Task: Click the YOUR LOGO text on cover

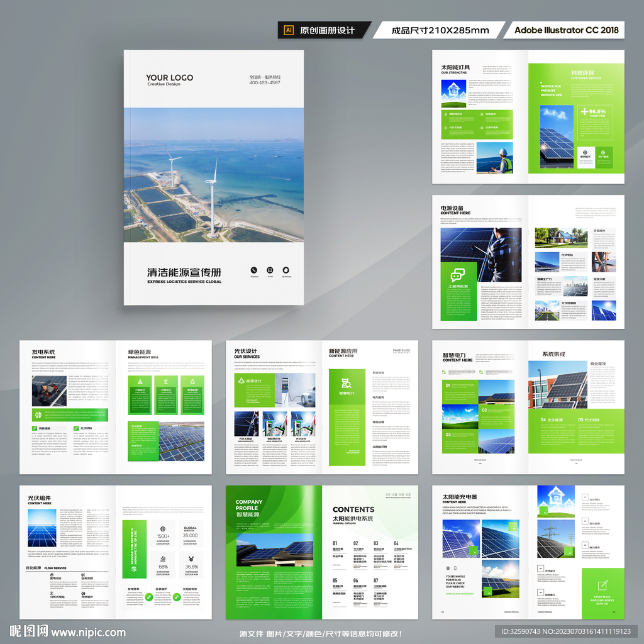Action: click(169, 77)
